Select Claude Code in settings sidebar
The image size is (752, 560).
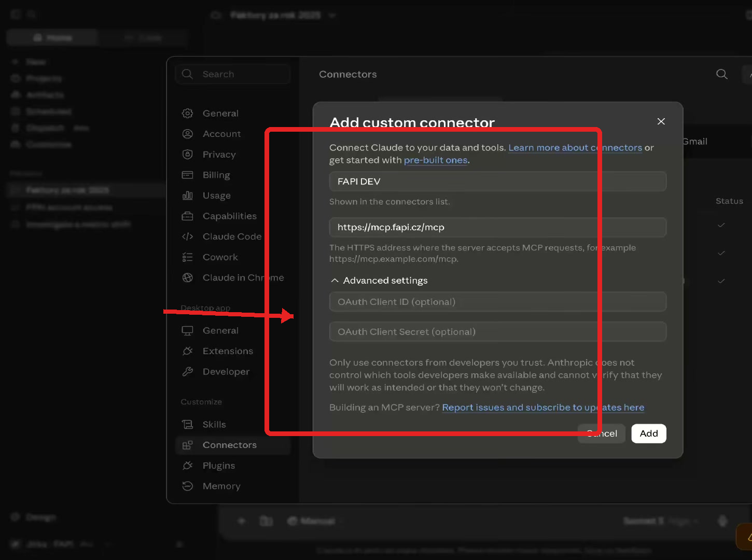tap(232, 236)
